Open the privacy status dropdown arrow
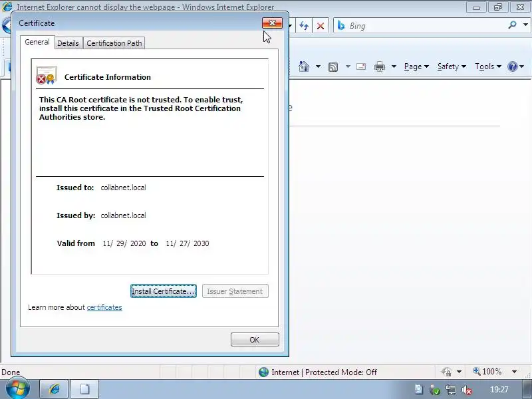532x399 pixels. coord(459,372)
